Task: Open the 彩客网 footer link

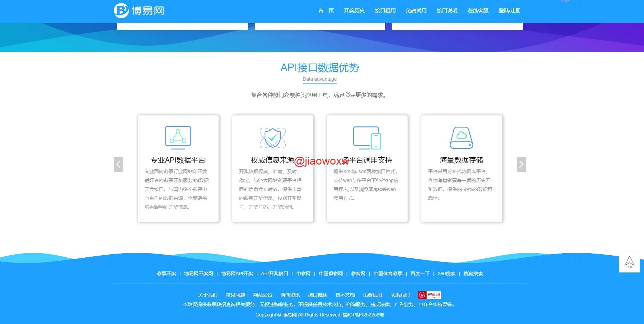Action: click(358, 273)
